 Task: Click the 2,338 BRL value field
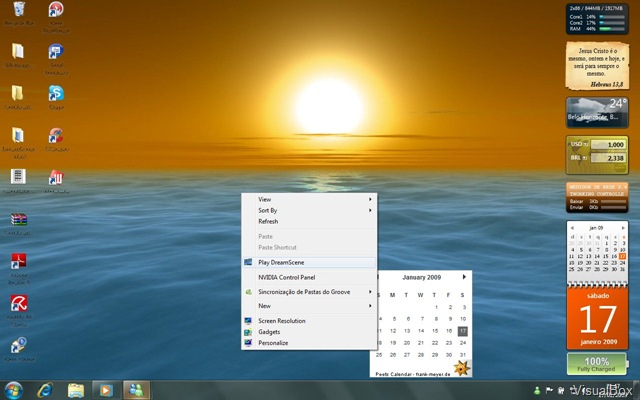[x=608, y=158]
